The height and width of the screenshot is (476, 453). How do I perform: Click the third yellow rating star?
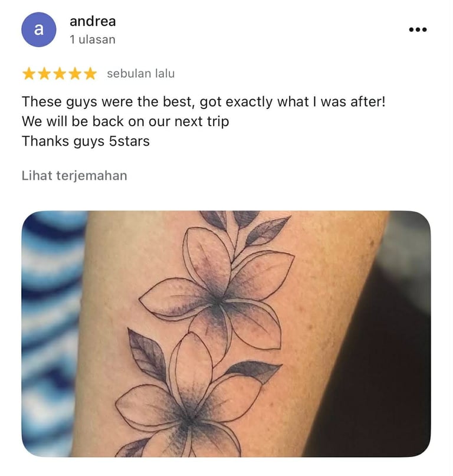pos(60,74)
